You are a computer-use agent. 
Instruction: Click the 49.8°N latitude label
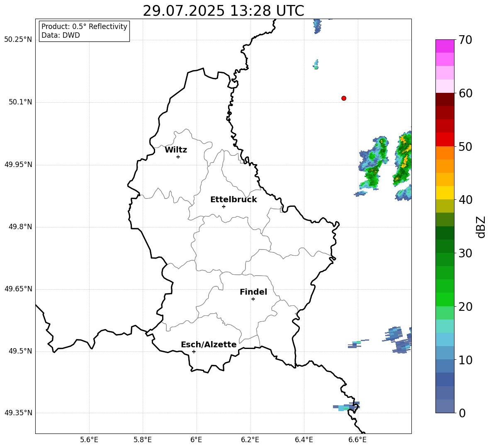click(20, 227)
